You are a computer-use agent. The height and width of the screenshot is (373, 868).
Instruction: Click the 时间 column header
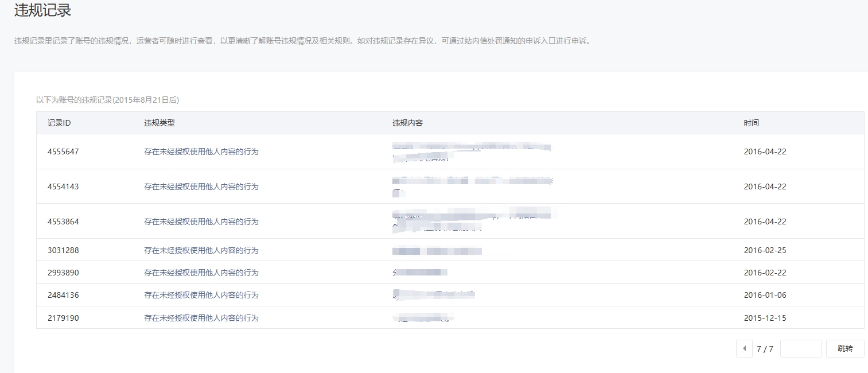pyautogui.click(x=751, y=123)
